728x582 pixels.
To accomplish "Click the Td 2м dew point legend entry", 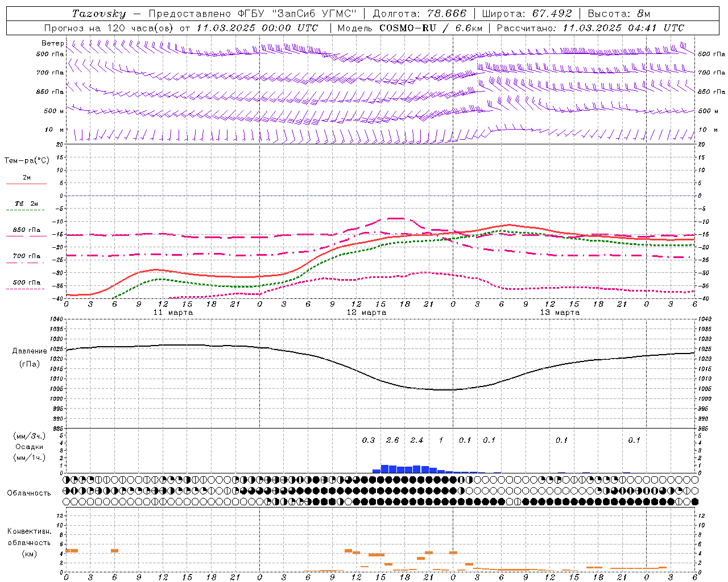I will coord(26,203).
